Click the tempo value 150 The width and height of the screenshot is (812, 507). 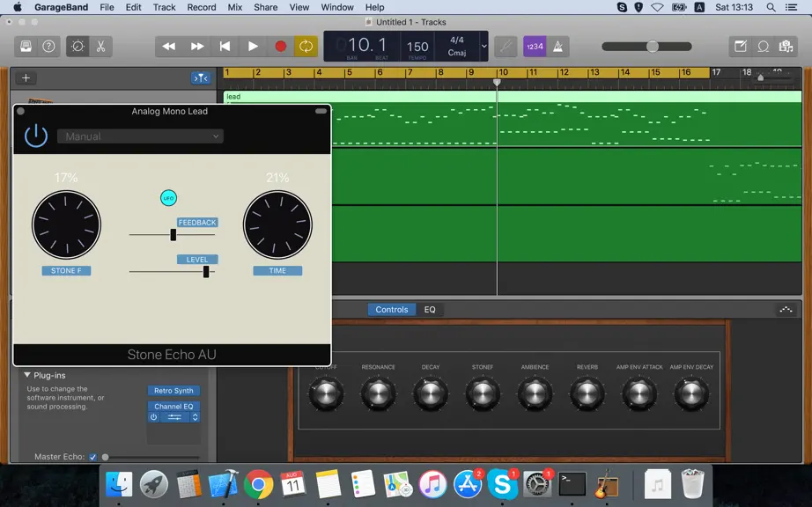[417, 47]
